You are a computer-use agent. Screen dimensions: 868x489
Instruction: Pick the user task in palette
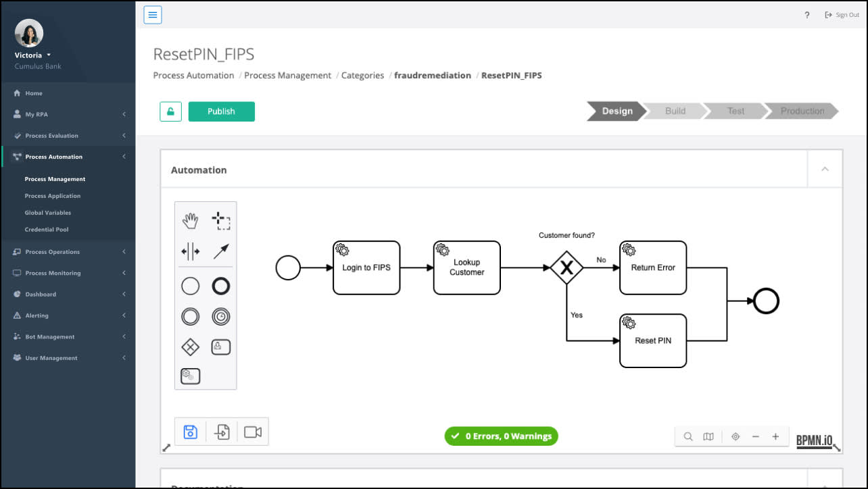220,347
